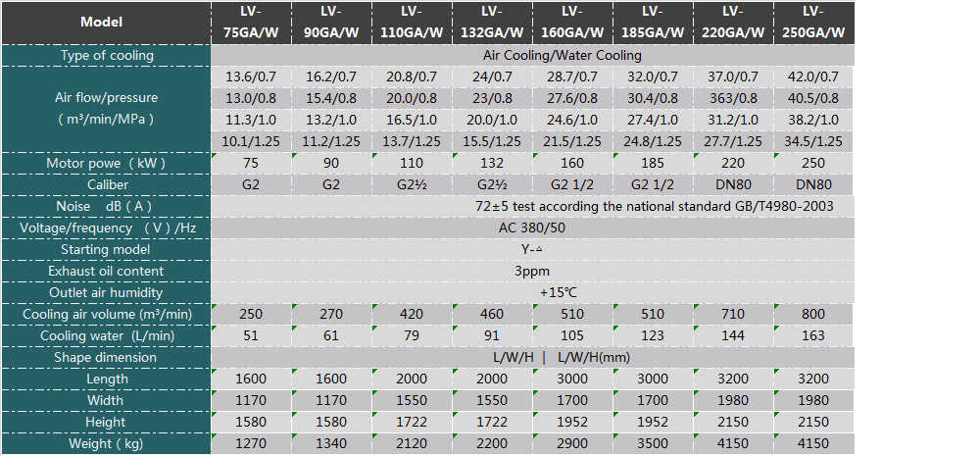Click the 27.4/1.0 air flow value

coord(653,120)
